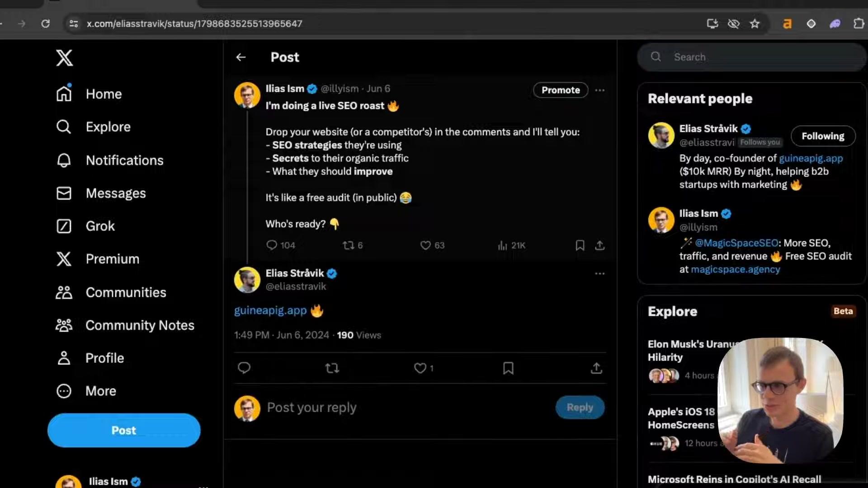This screenshot has height=488, width=868.
Task: Share the reply via upload icon
Action: (596, 368)
